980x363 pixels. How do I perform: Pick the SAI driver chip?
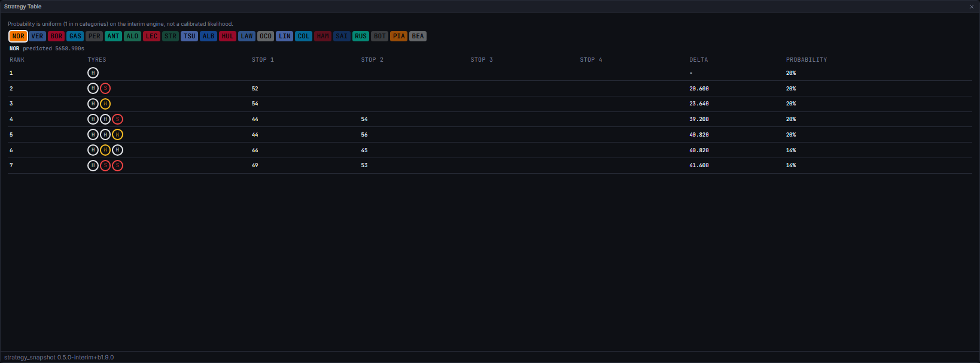click(342, 36)
